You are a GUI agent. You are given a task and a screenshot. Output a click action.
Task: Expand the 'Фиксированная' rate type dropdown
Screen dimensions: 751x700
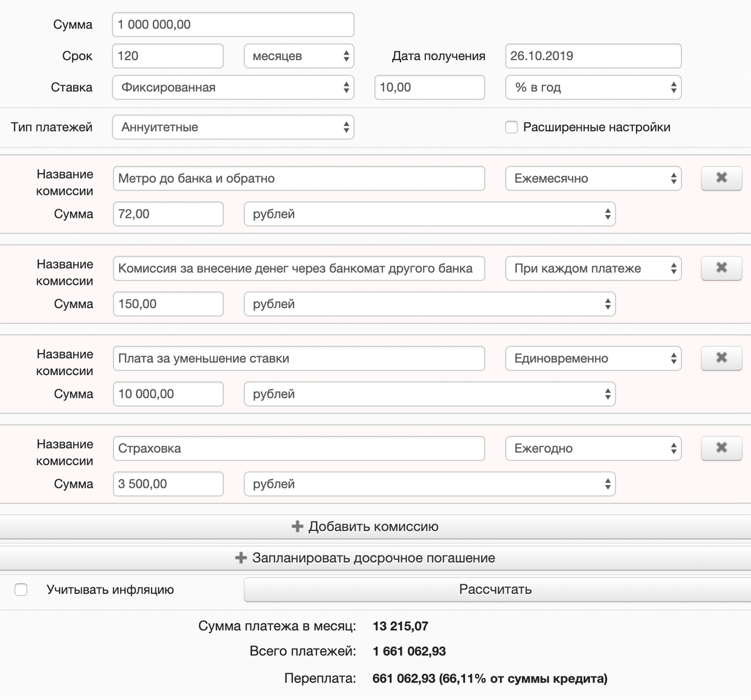233,87
